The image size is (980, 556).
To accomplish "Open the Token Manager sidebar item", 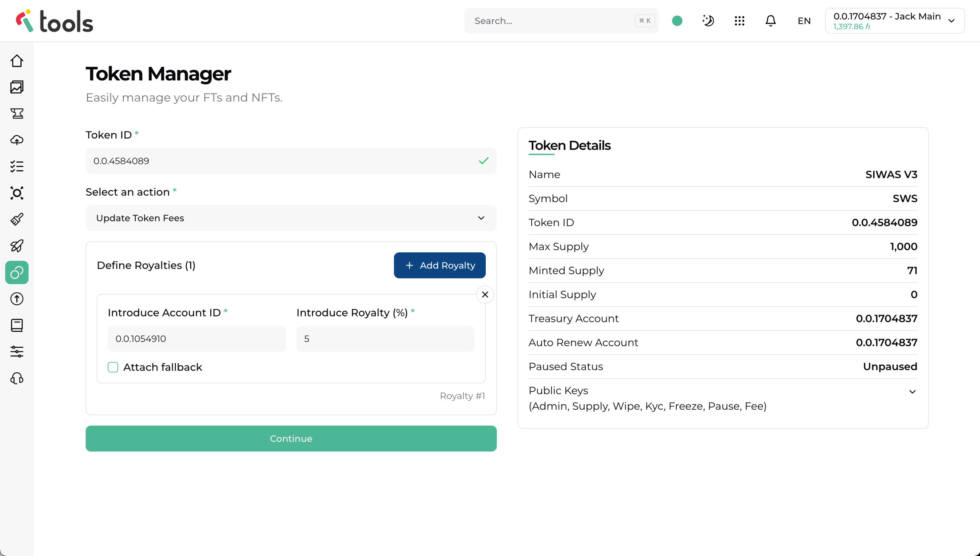I will pos(17,272).
